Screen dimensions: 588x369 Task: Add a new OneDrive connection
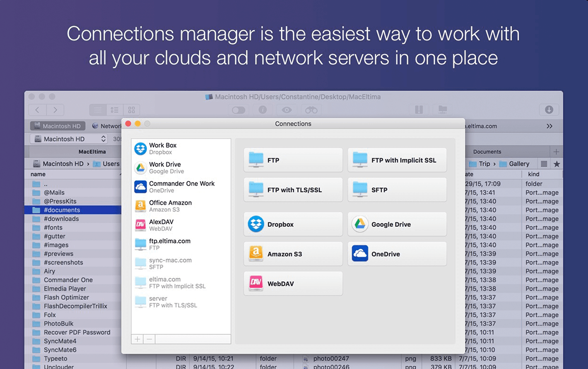tap(397, 254)
